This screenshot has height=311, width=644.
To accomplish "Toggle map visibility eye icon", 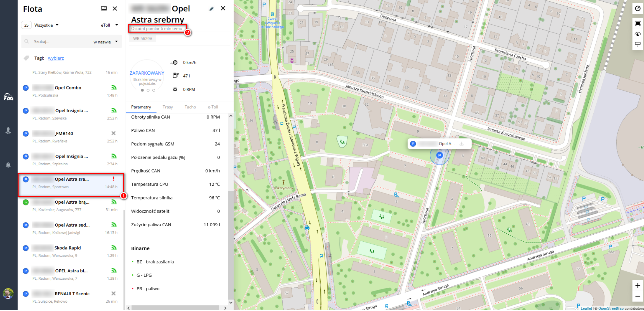I will [638, 34].
